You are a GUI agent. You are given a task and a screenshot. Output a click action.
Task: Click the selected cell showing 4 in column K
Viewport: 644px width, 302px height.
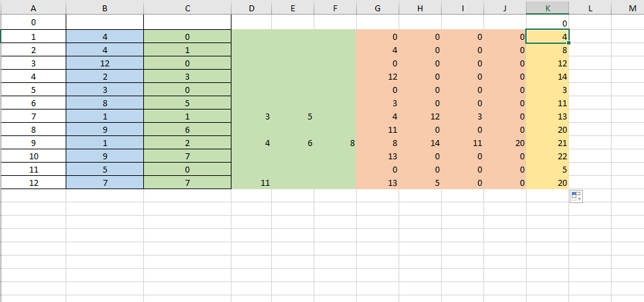click(547, 37)
